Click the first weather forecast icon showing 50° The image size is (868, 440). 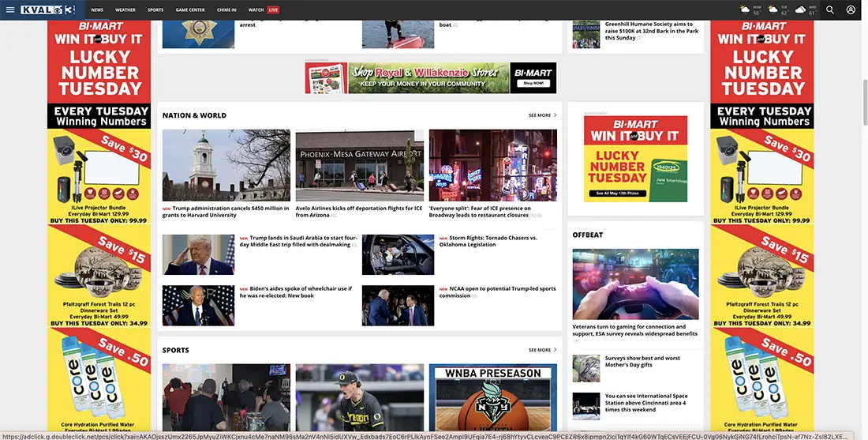(746, 9)
